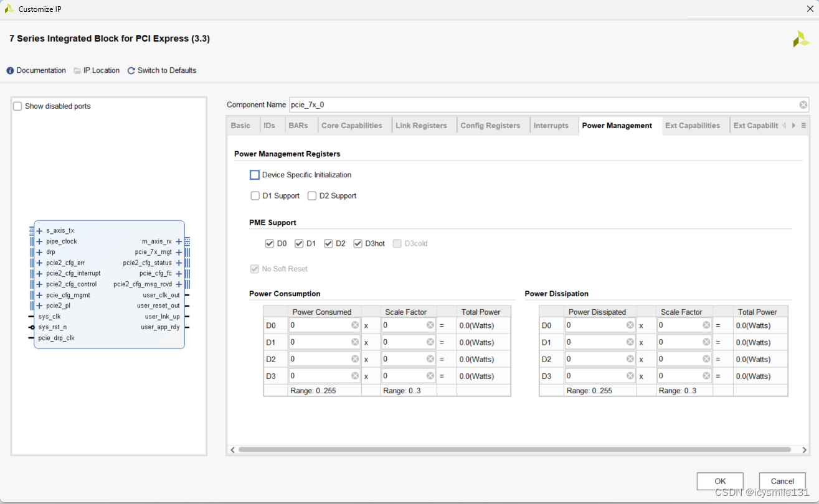The height and width of the screenshot is (504, 819).
Task: Clear D1 Power Consumption Scale Factor
Action: [x=430, y=342]
